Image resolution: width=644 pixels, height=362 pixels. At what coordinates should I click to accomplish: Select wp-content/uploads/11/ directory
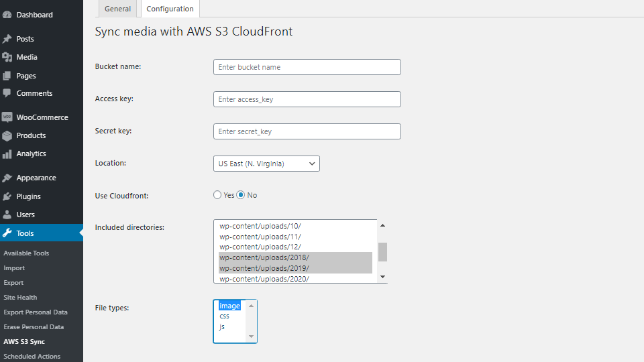click(295, 237)
